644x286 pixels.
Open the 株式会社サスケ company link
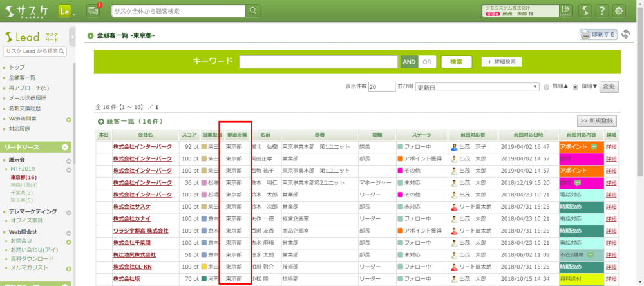coord(131,206)
